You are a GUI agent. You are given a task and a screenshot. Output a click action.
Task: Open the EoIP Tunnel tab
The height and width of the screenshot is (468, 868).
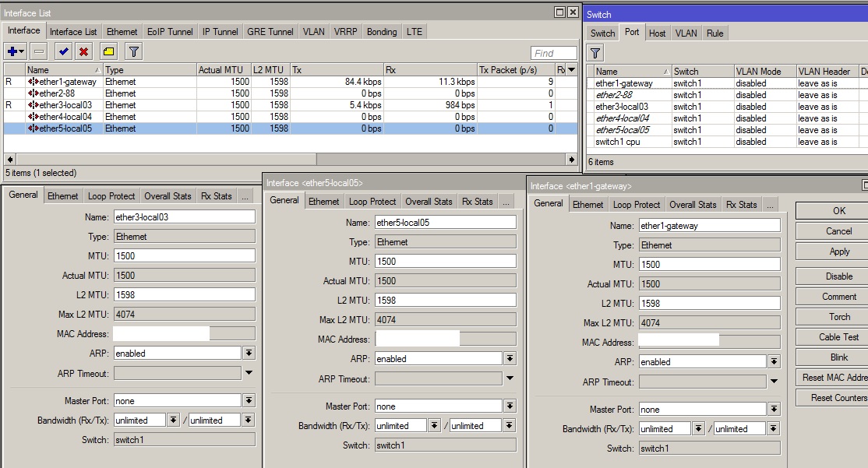[x=170, y=31]
